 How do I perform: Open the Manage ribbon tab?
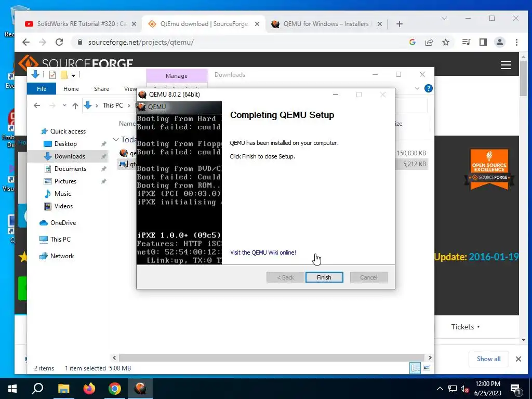pyautogui.click(x=177, y=76)
